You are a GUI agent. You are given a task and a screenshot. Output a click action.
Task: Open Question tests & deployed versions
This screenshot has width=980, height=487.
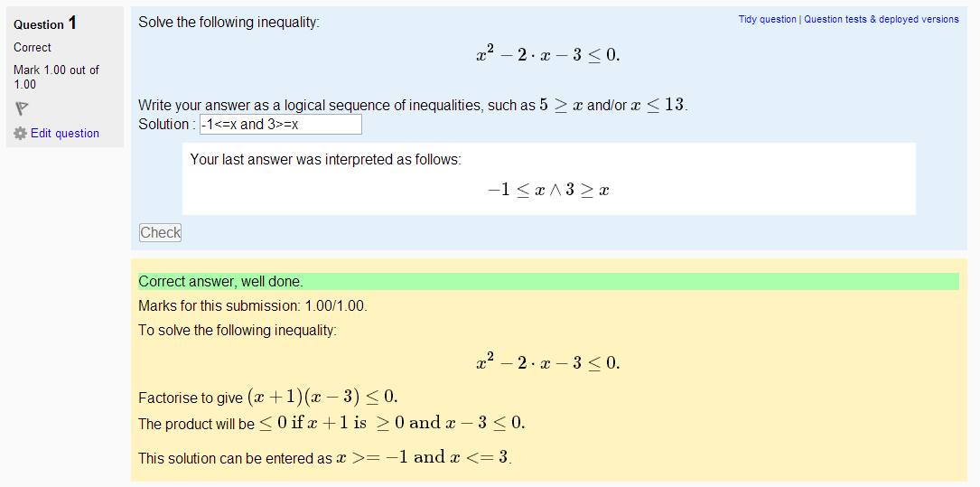(882, 19)
